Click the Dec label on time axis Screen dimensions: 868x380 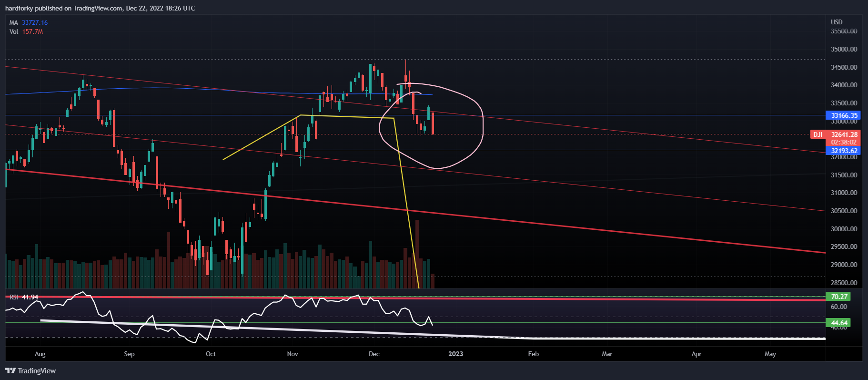click(374, 354)
